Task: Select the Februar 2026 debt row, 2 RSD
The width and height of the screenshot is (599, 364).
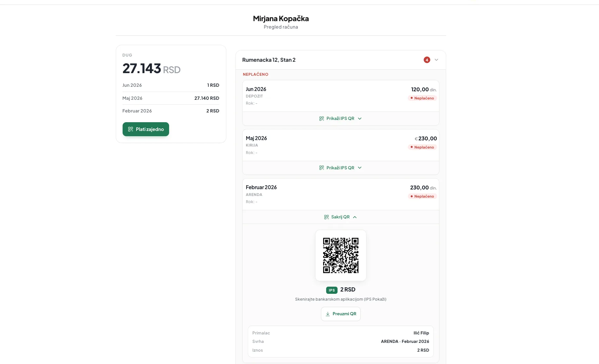Action: [x=171, y=111]
